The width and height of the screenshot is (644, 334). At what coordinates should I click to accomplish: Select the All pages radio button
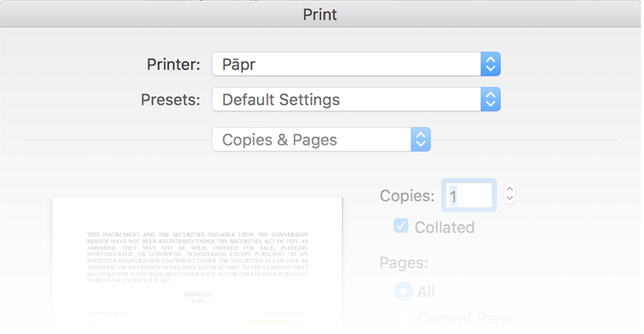click(403, 291)
